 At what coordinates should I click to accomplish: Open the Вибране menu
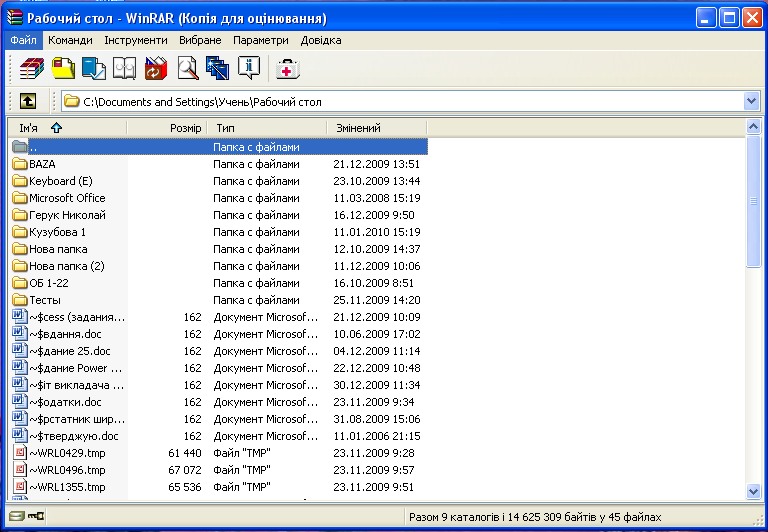(200, 40)
